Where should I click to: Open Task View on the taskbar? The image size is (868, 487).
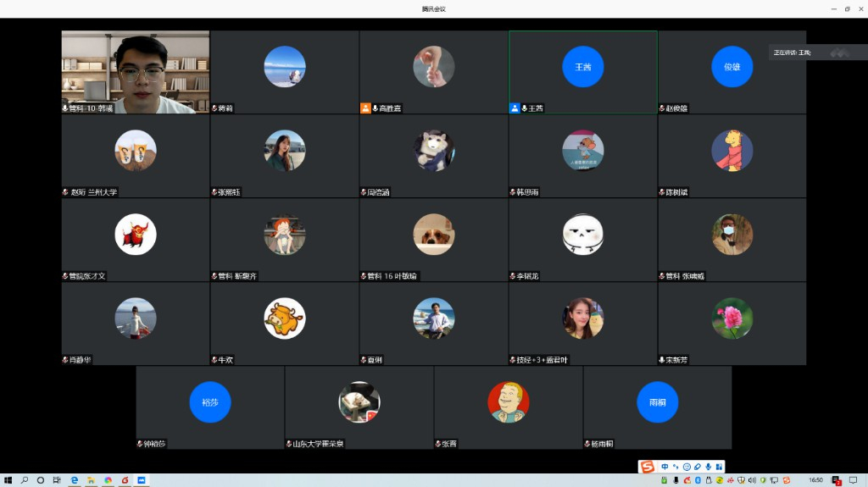click(x=57, y=480)
